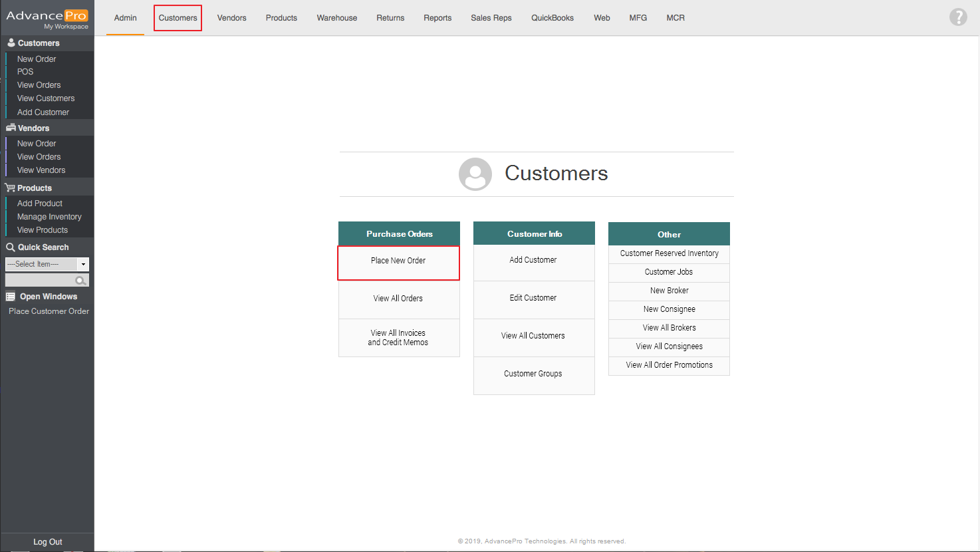Click the Customers person icon in sidebar
980x552 pixels.
(11, 43)
